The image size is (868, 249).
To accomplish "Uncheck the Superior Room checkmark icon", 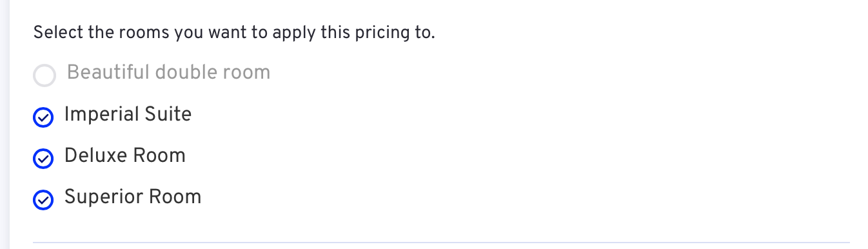I will pos(43,200).
